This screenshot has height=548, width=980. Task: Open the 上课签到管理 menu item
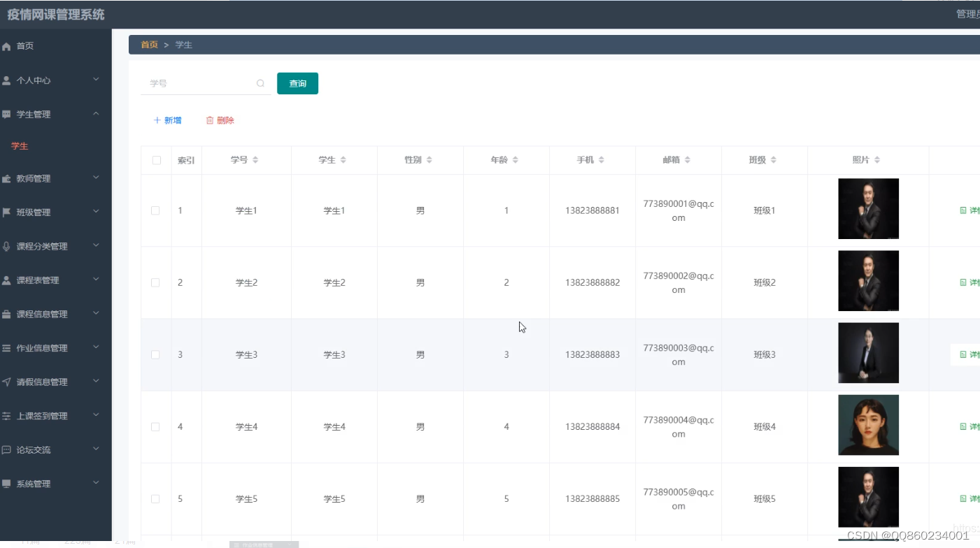tap(56, 416)
